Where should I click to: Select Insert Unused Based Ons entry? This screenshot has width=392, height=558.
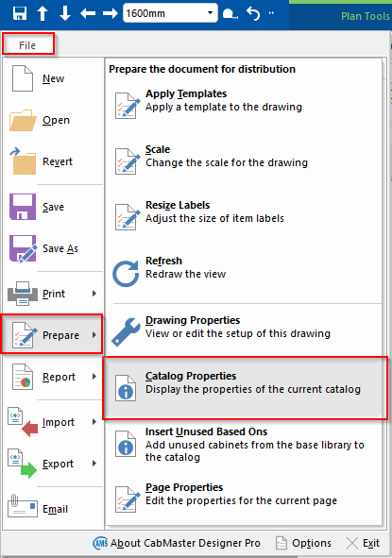click(246, 444)
